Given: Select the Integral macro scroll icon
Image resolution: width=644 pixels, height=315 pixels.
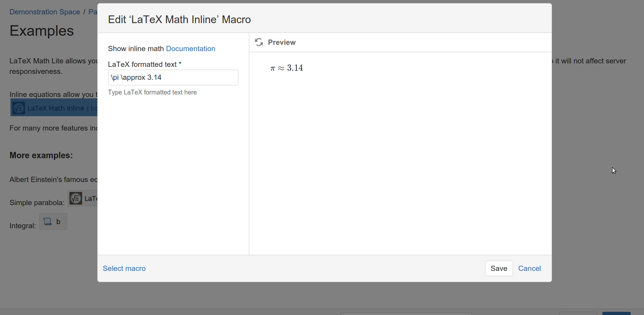Looking at the screenshot, I should point(47,222).
